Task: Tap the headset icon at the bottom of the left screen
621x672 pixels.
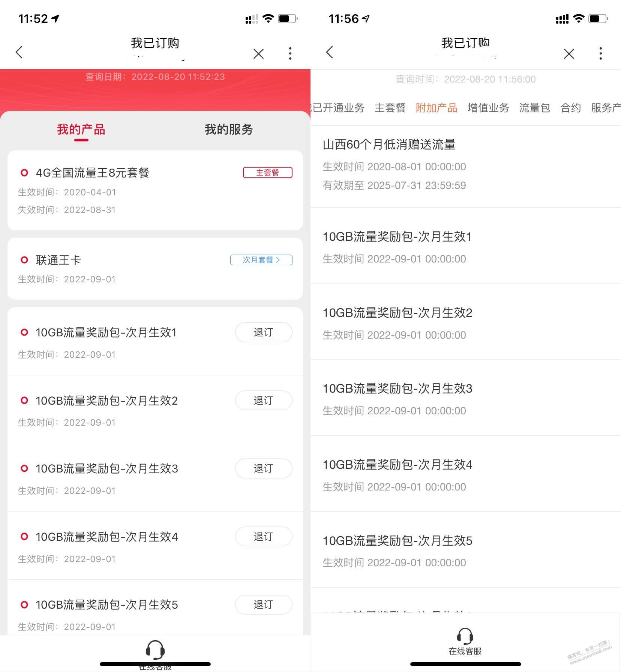Action: (x=155, y=650)
